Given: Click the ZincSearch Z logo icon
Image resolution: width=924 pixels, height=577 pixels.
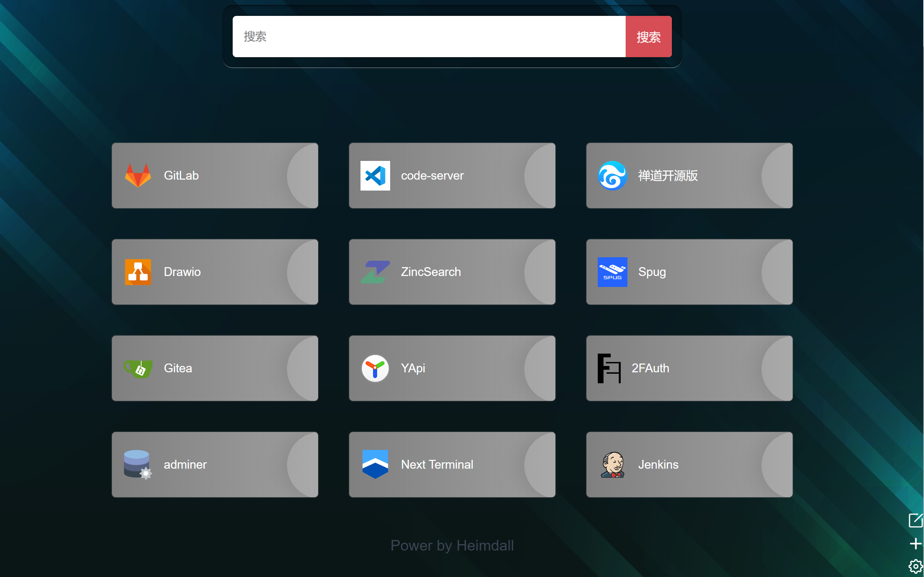Looking at the screenshot, I should click(375, 272).
